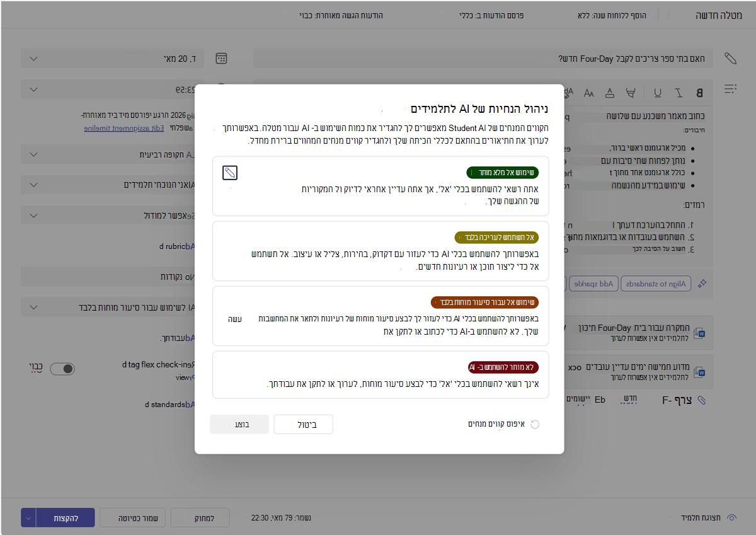
Task: Click the AI sparkle icon near Align to standards
Action: [x=703, y=284]
